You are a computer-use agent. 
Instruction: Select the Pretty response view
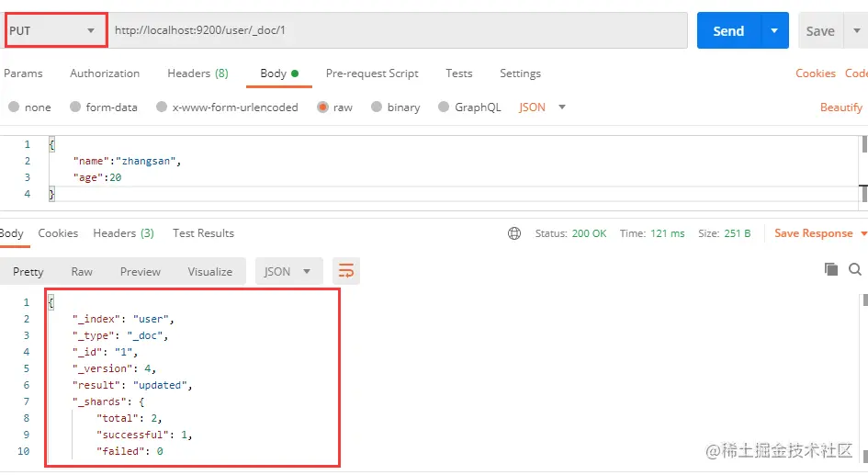[28, 272]
